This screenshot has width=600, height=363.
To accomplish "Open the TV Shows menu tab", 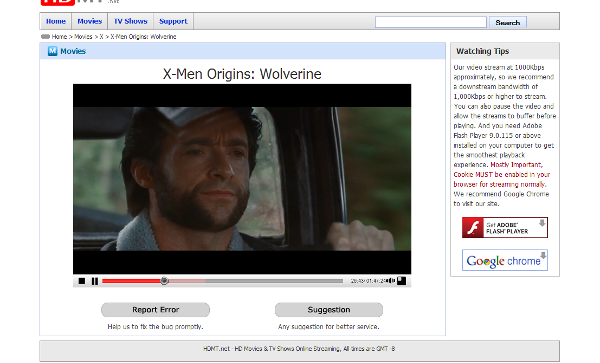I will (131, 21).
